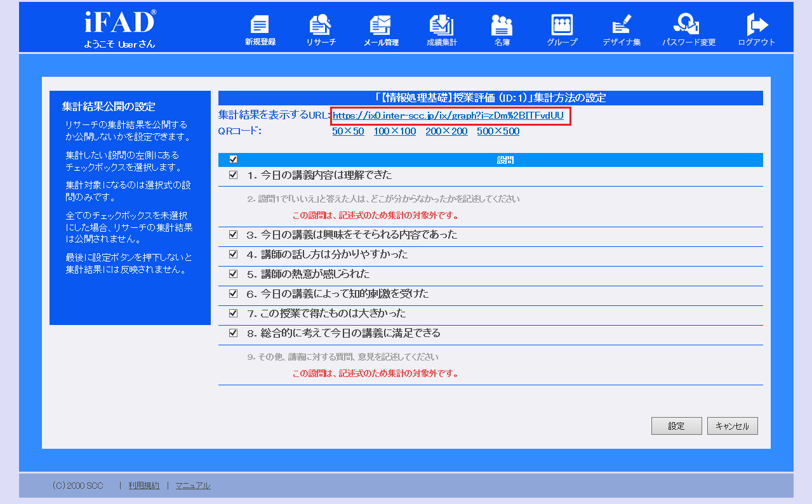Uncheck question 4 講師の話し方 checkbox
The image size is (812, 504).
[x=233, y=254]
